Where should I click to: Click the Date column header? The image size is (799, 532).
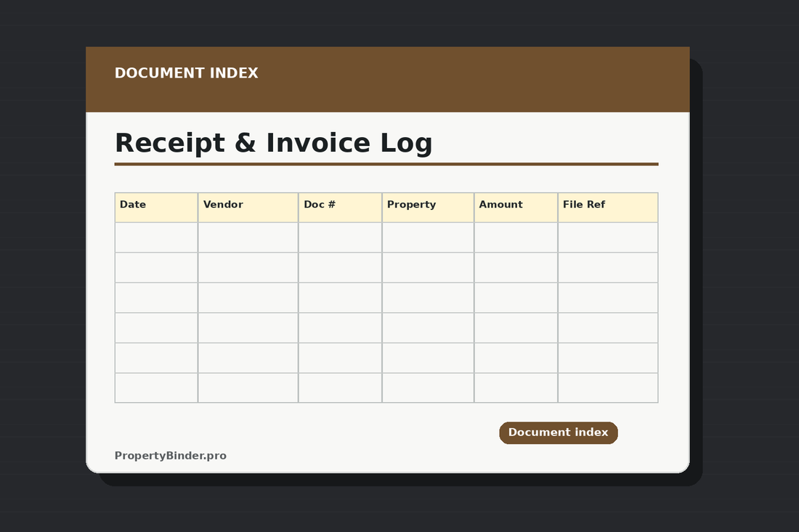click(156, 207)
